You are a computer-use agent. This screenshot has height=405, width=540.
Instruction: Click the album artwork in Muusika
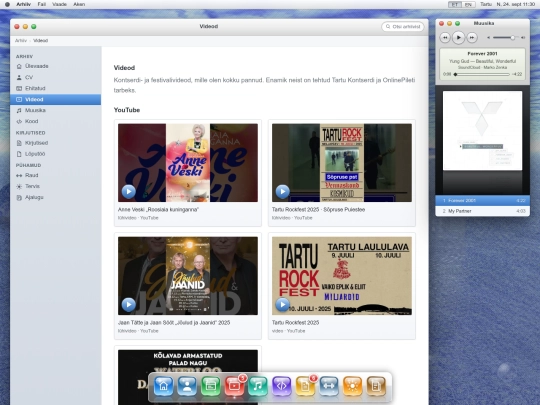pos(482,131)
